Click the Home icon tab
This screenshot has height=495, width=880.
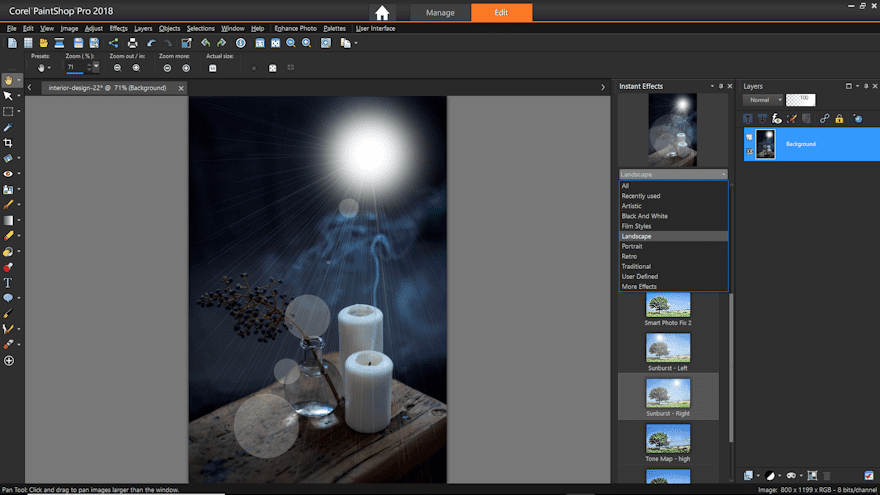[382, 13]
